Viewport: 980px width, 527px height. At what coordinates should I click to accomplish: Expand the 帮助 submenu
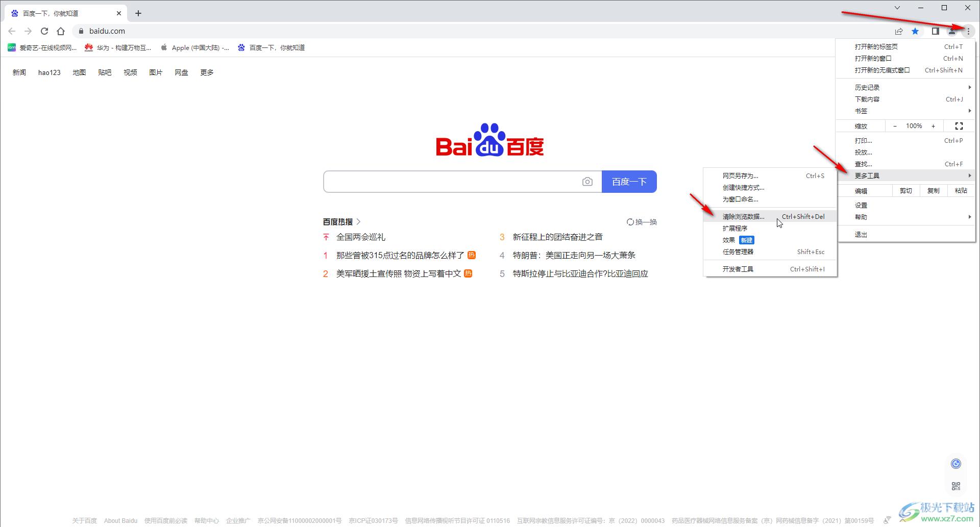point(906,217)
